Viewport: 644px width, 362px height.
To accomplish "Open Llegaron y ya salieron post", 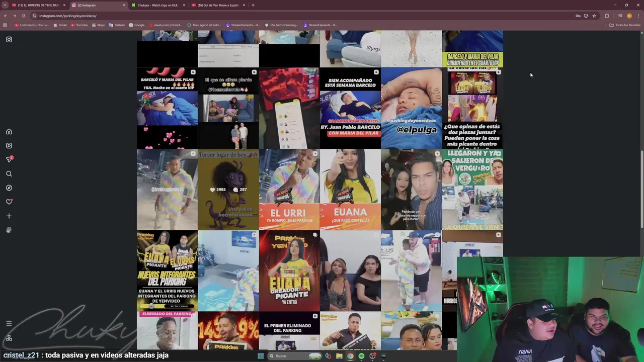I will point(472,190).
